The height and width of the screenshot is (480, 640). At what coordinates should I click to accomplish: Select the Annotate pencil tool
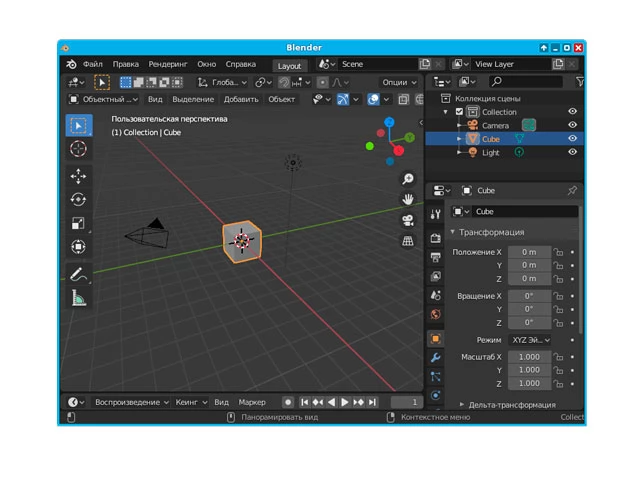click(78, 273)
